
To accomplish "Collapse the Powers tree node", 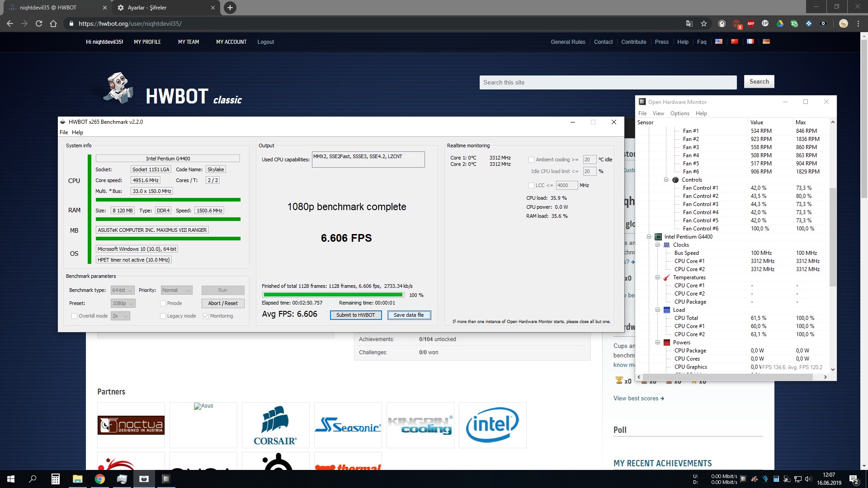I will [657, 343].
